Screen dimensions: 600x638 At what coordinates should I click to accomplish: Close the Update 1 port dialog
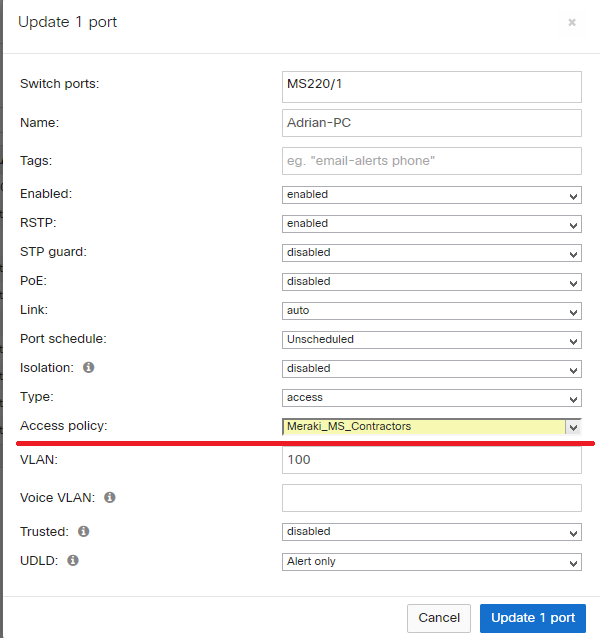pyautogui.click(x=572, y=22)
